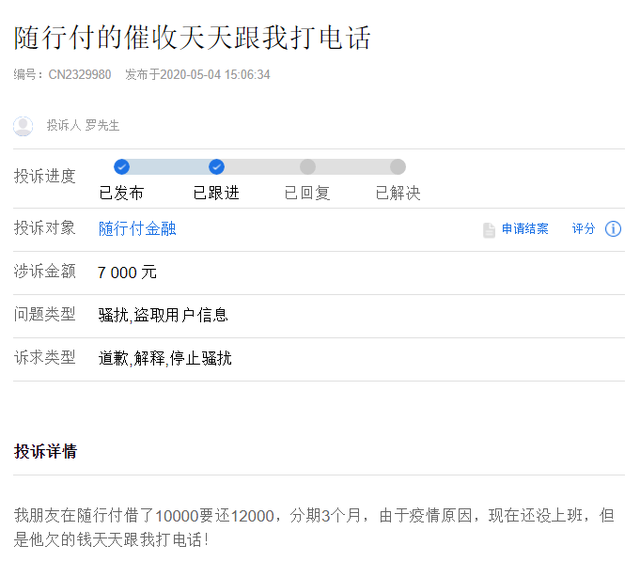Click the 诉求类型 row label
Screen dimensions: 640x561
(45, 358)
